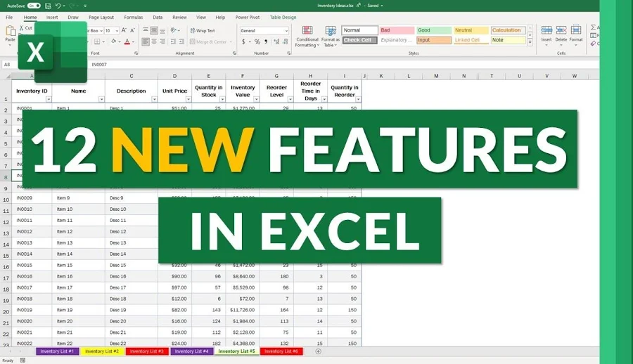This screenshot has height=364, width=633.
Task: Open the Number group dialog launcher
Action: [288, 53]
